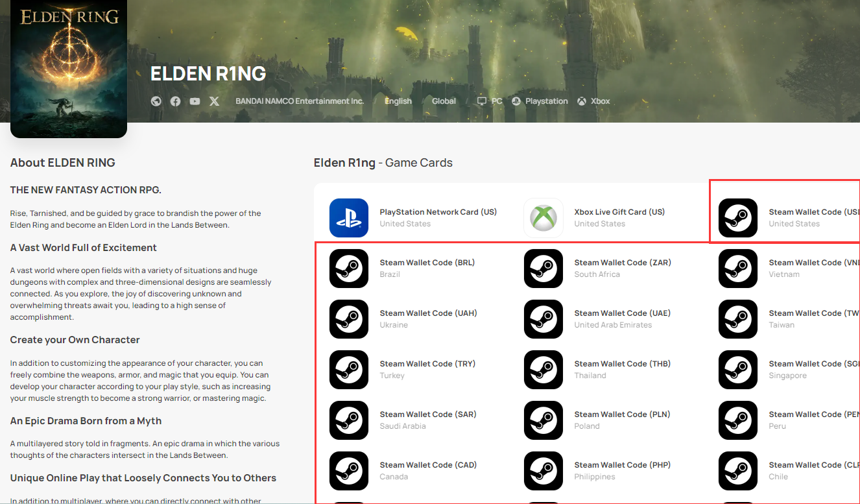Click Steam icon beside Turkey card
Viewport: 860px width, 504px height.
pos(349,370)
